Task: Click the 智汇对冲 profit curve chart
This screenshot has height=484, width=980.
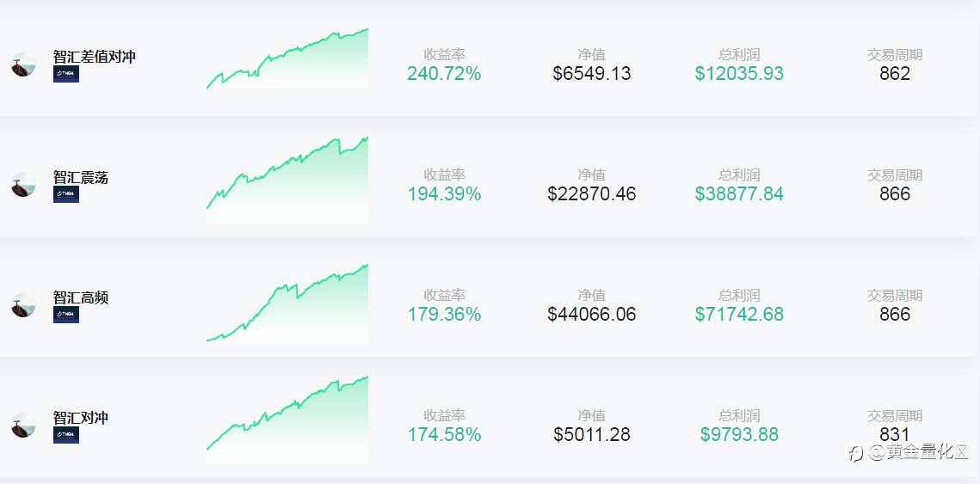Action: click(x=287, y=420)
